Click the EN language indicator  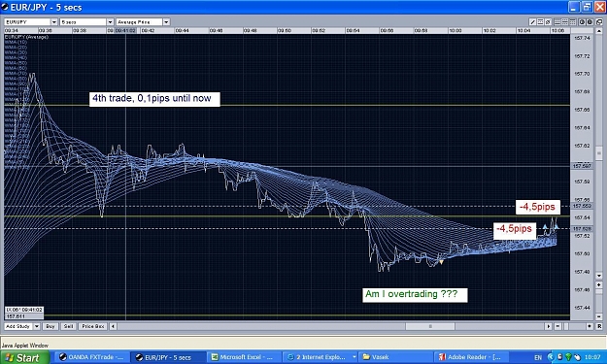[538, 357]
